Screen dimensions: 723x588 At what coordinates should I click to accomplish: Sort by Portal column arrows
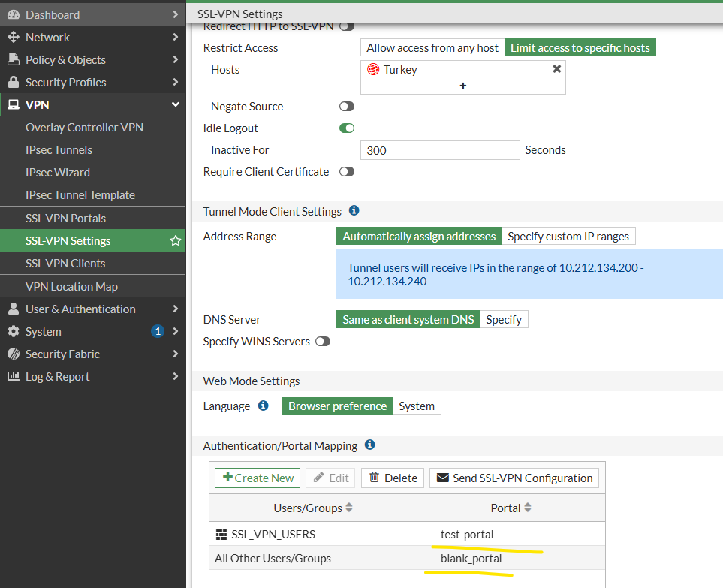pos(528,508)
